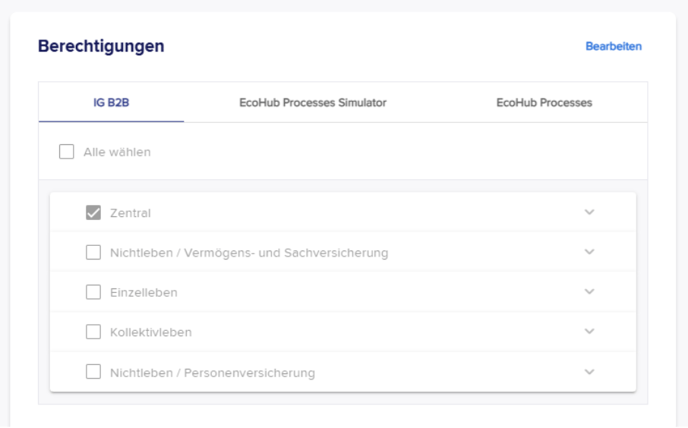688x428 pixels.
Task: Select the EcoHub Processes tab
Action: click(544, 102)
